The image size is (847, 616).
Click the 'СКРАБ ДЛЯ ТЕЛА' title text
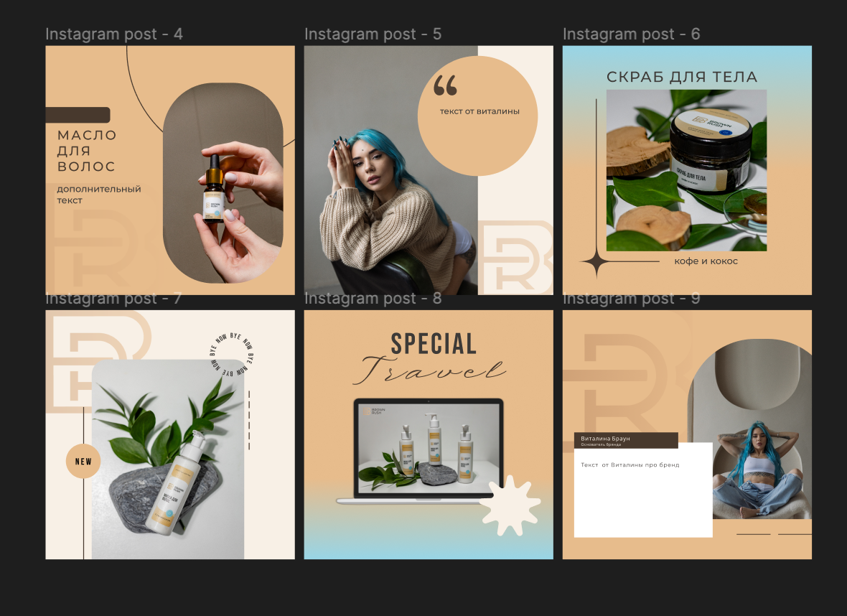pos(682,77)
